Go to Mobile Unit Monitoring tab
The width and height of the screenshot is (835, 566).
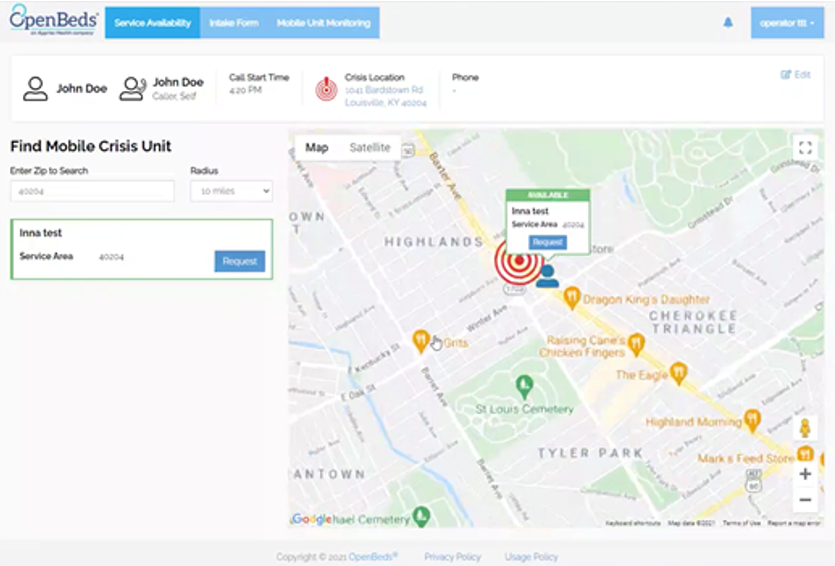[x=323, y=23]
